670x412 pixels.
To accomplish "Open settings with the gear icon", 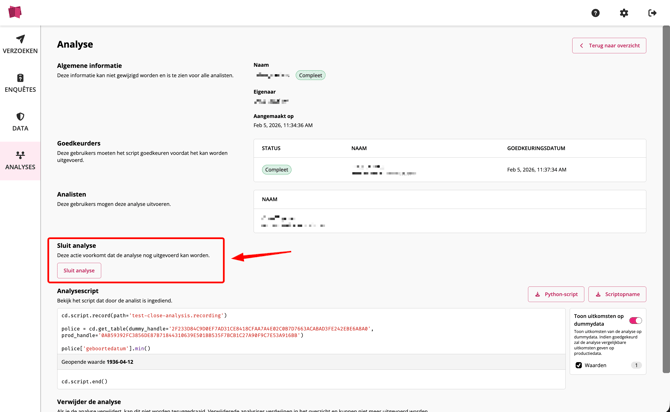I will click(624, 13).
